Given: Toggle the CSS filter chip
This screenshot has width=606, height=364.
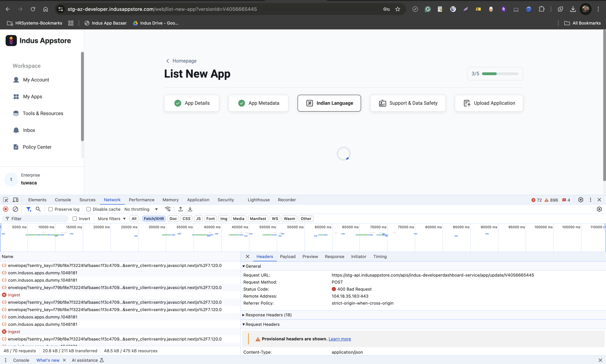Looking at the screenshot, I should [x=186, y=219].
